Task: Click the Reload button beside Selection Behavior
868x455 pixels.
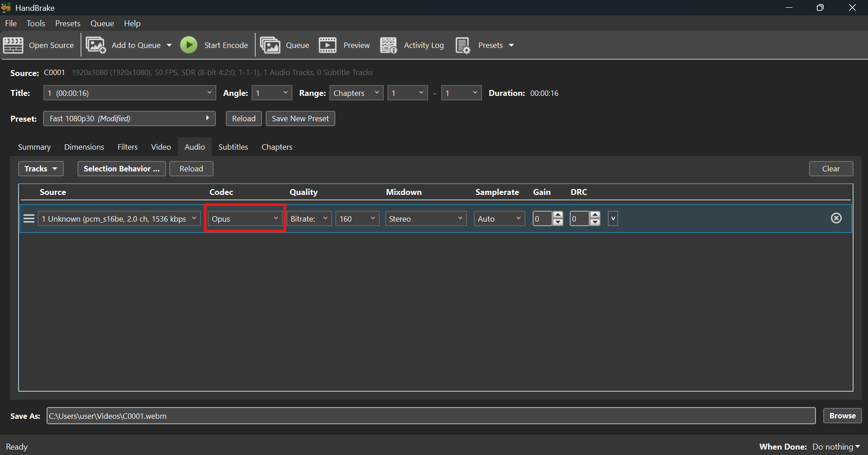Action: tap(191, 169)
